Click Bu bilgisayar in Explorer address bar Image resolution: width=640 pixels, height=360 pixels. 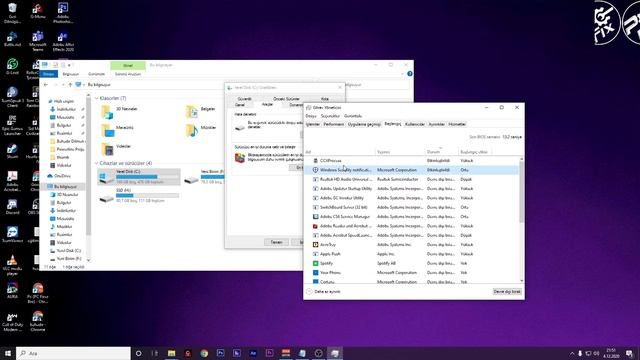[x=99, y=84]
